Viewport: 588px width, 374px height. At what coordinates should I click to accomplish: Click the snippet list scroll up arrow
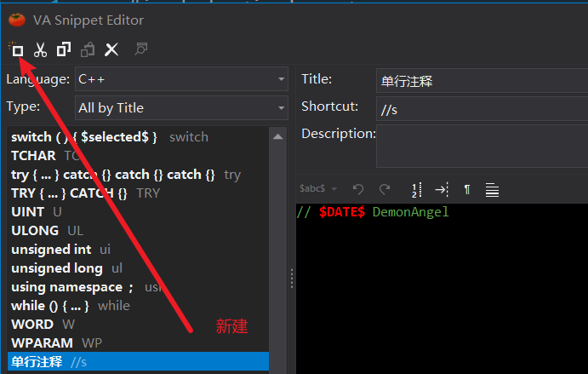[x=278, y=136]
